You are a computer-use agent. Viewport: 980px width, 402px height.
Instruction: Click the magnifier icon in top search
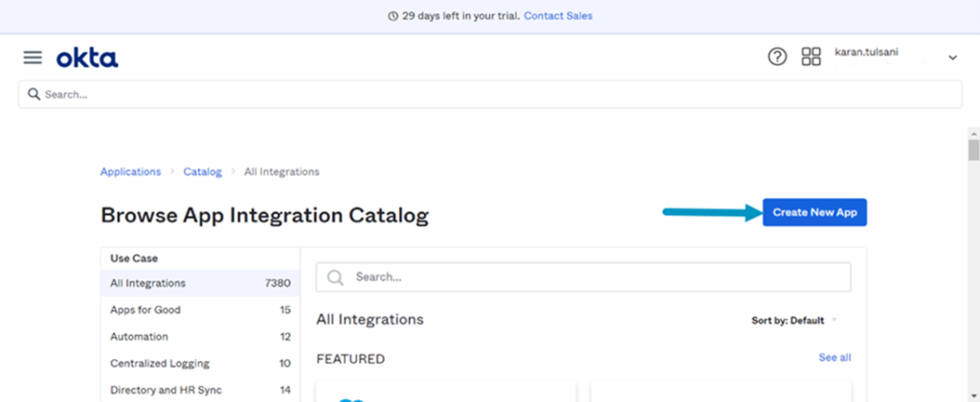tap(33, 95)
